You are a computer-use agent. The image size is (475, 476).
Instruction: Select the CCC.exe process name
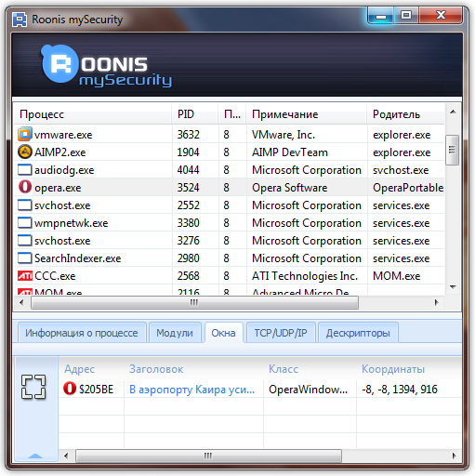pyautogui.click(x=55, y=276)
